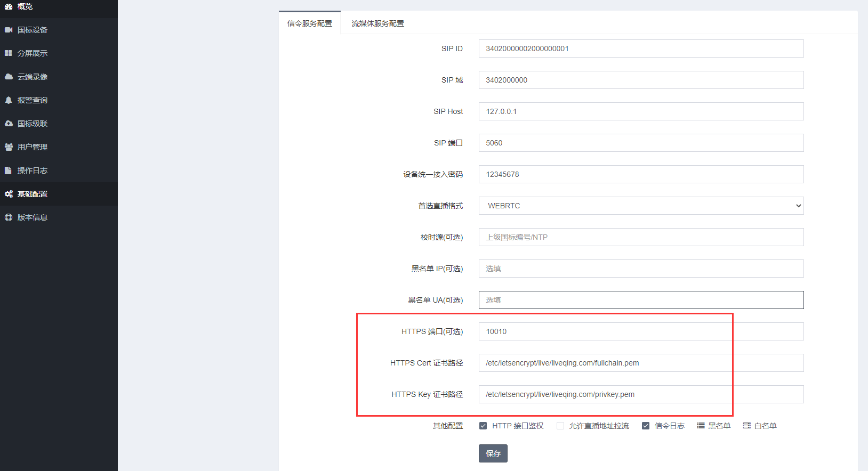Open 国标级联 menu item
Screen dimensions: 868x471
(x=59, y=124)
